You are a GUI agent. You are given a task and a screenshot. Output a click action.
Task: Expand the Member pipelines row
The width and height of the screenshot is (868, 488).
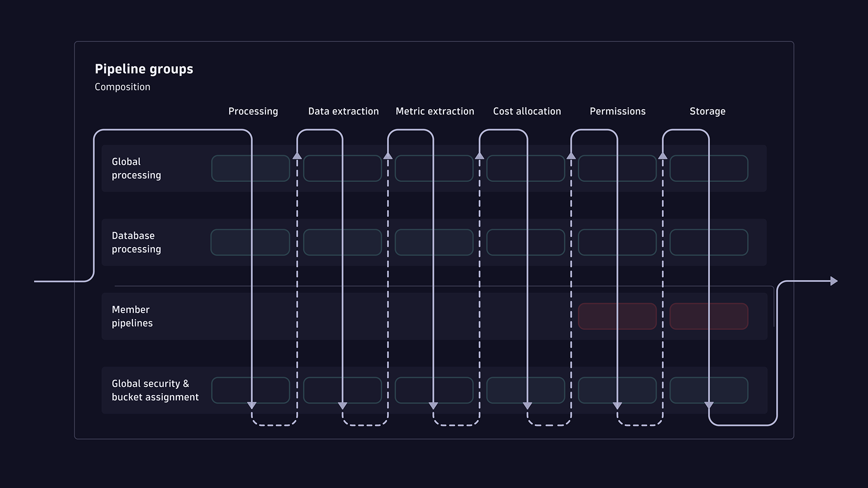point(132,316)
